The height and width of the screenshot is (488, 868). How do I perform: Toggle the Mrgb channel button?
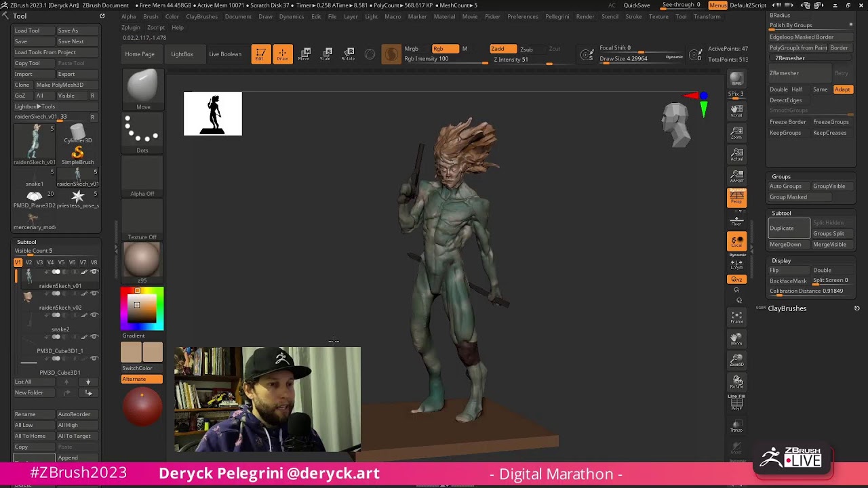412,49
